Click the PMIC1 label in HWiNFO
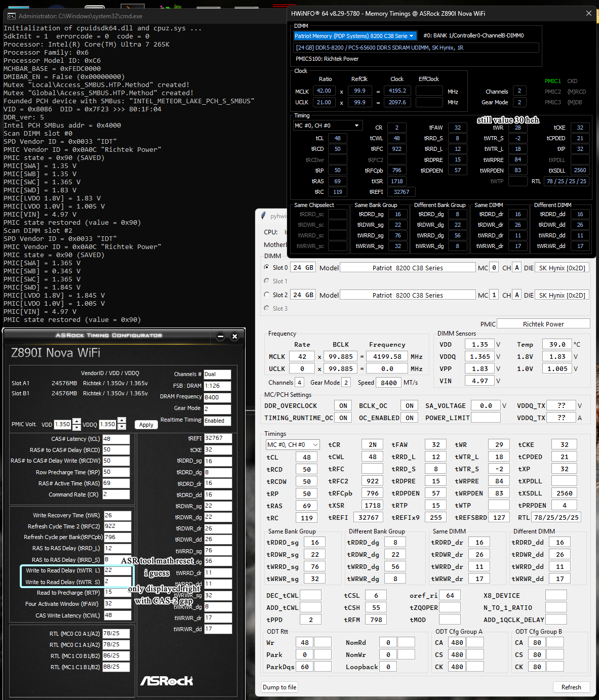Screen dimensions: 599x700 coord(552,81)
